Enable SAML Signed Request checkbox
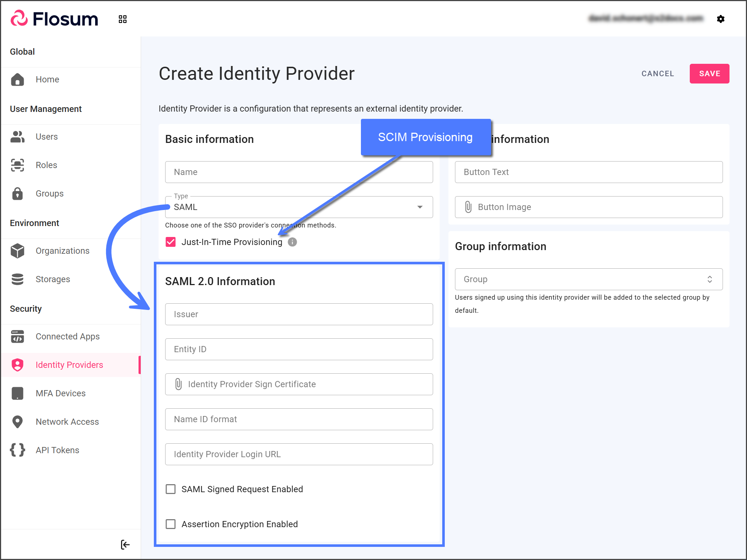The height and width of the screenshot is (560, 747). click(x=171, y=489)
